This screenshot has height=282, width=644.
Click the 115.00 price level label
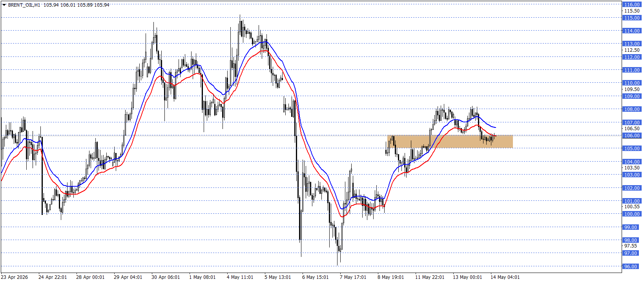click(632, 18)
